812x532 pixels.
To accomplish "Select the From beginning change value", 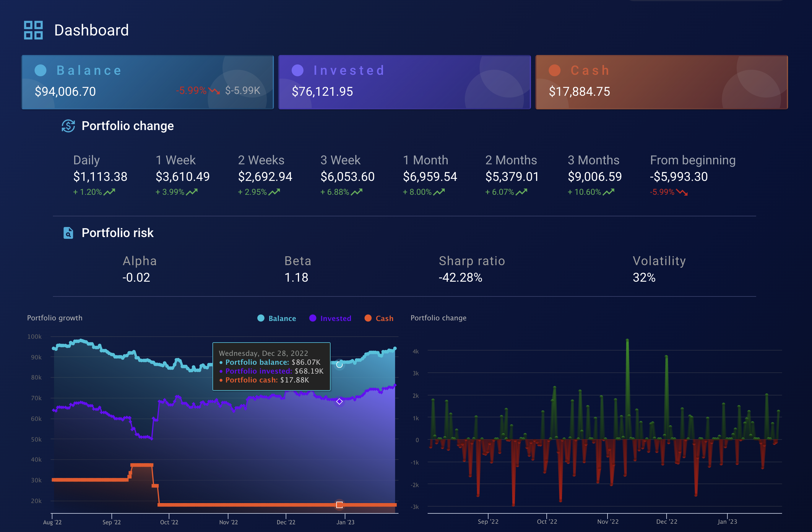I will click(x=679, y=176).
